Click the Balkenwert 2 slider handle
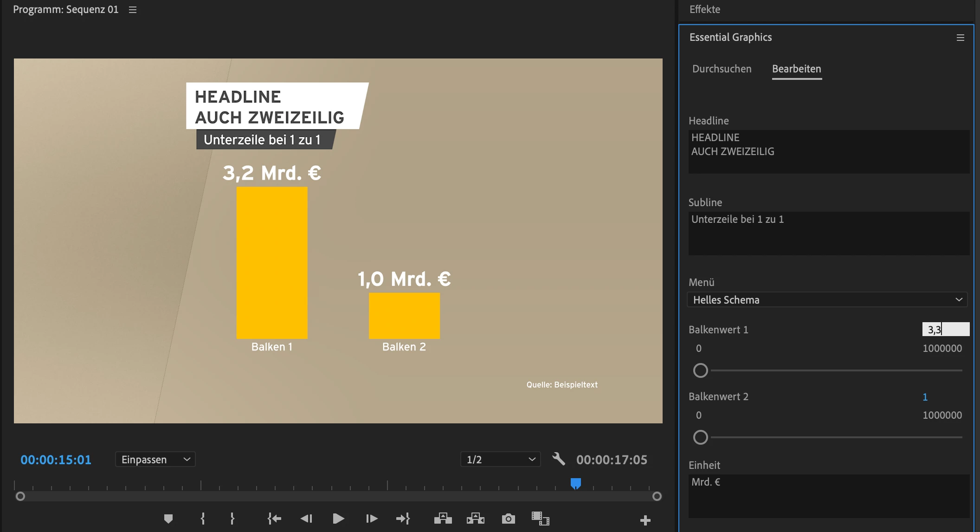Screen dimensions: 980x532 coord(700,437)
